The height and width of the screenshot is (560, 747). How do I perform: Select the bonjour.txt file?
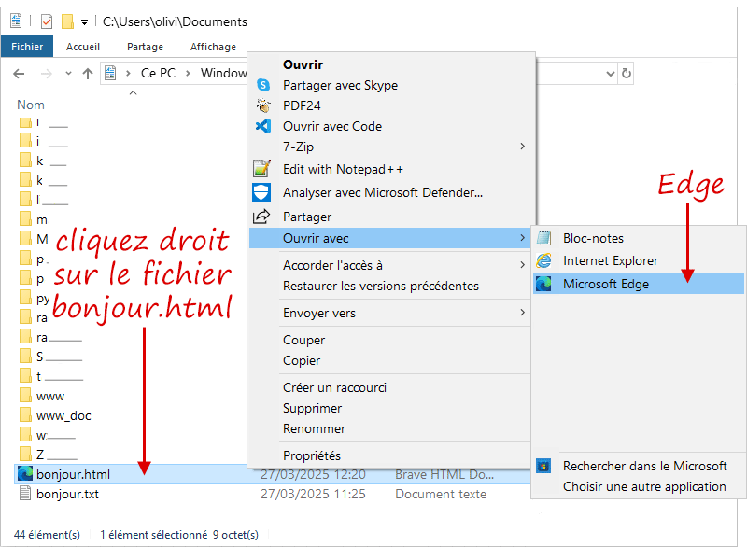(67, 494)
